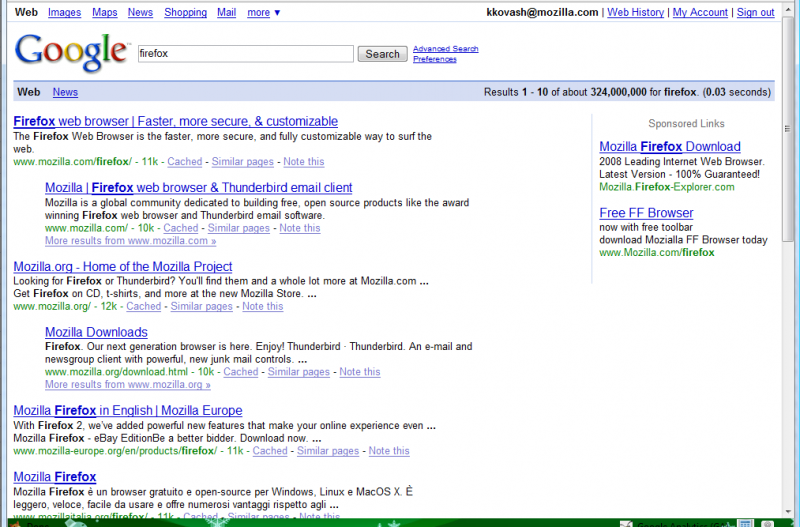
Task: Switch to Maps in the top navigation
Action: [104, 12]
